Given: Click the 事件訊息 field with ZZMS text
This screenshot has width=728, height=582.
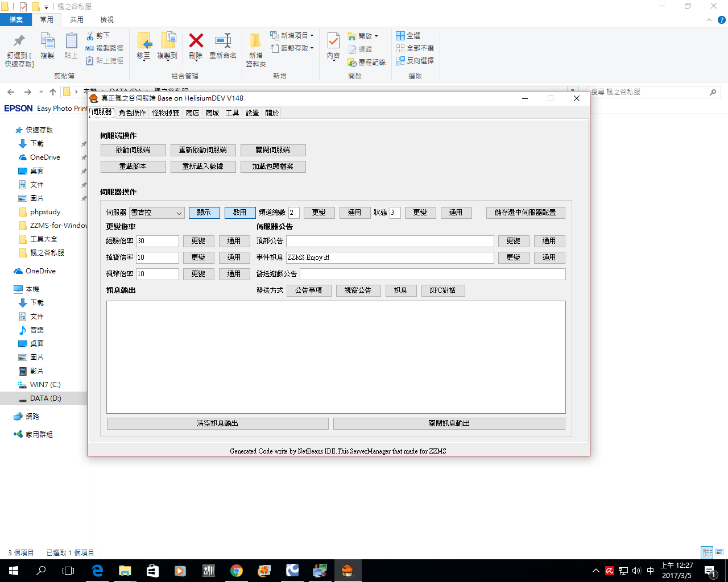Looking at the screenshot, I should pyautogui.click(x=390, y=257).
